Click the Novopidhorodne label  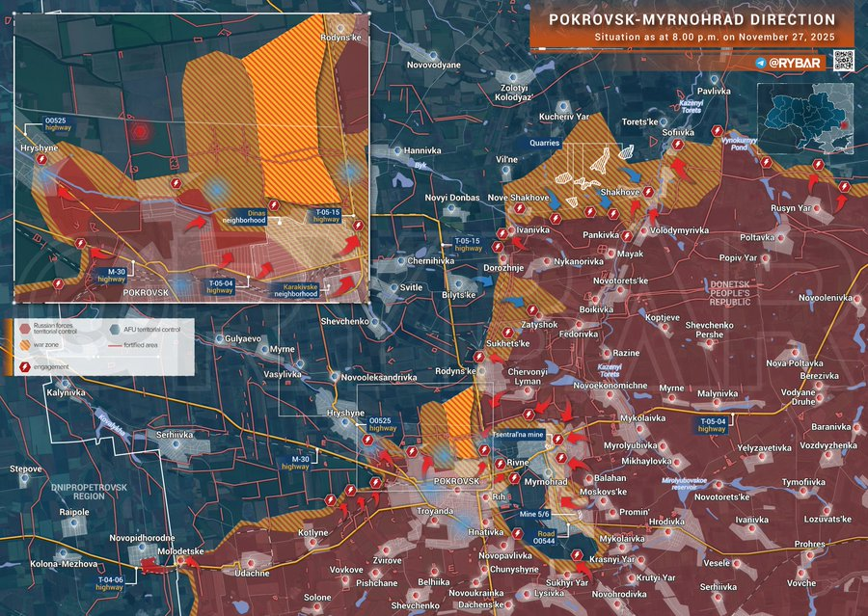point(143,538)
